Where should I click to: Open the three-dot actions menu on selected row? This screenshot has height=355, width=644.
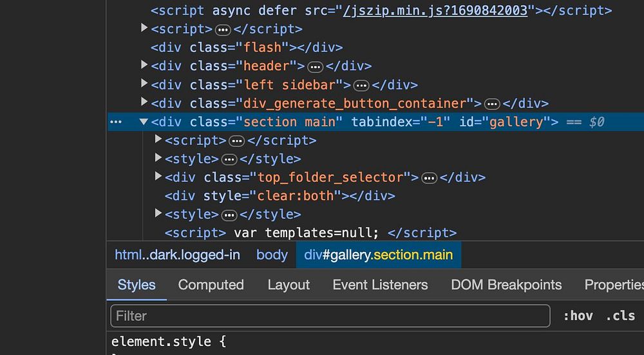[116, 122]
